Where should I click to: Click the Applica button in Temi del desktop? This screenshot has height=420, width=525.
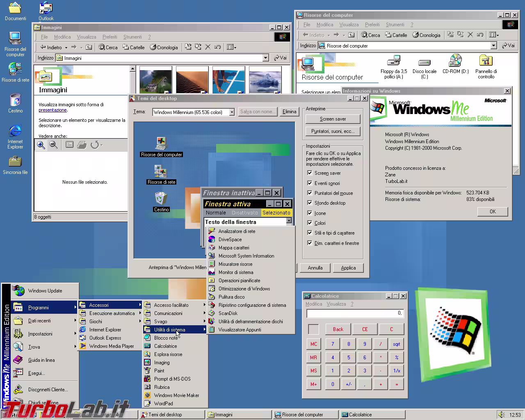[348, 268]
